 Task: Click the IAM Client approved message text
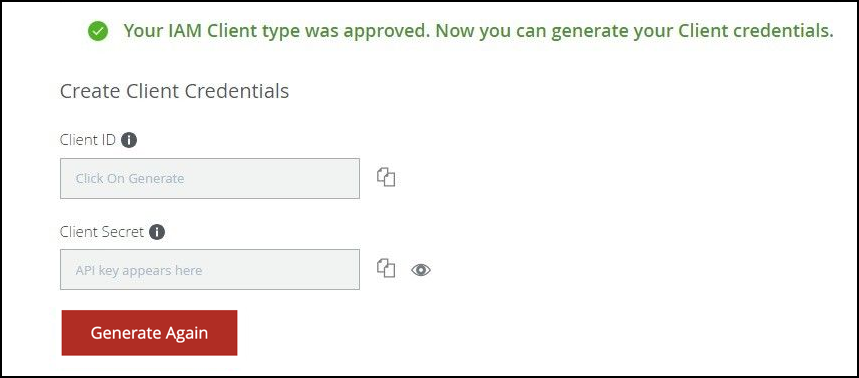point(478,31)
